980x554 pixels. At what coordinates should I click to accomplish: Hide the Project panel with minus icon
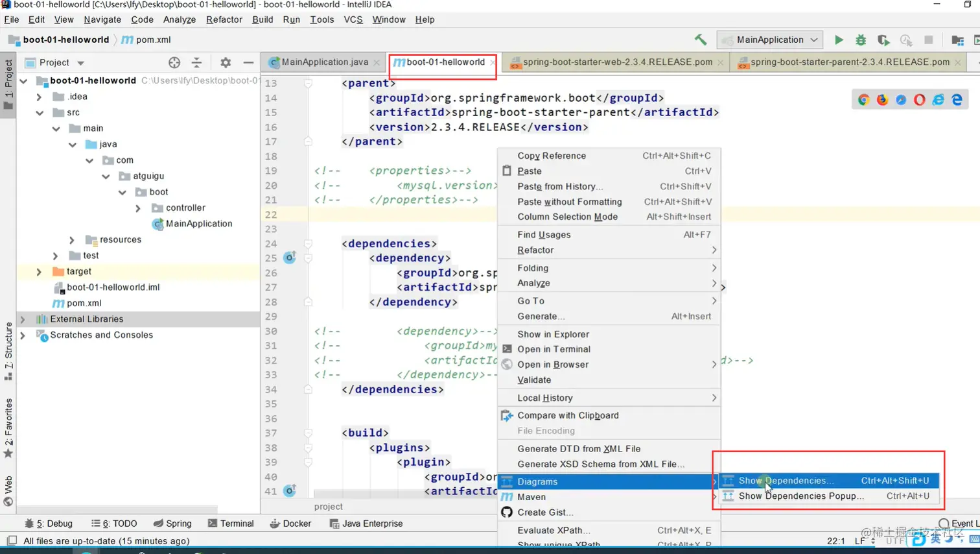tap(248, 62)
